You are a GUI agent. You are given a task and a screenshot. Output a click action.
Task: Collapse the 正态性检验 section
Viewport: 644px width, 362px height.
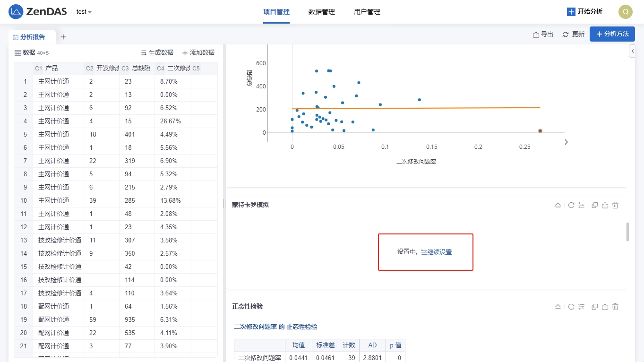pyautogui.click(x=558, y=307)
